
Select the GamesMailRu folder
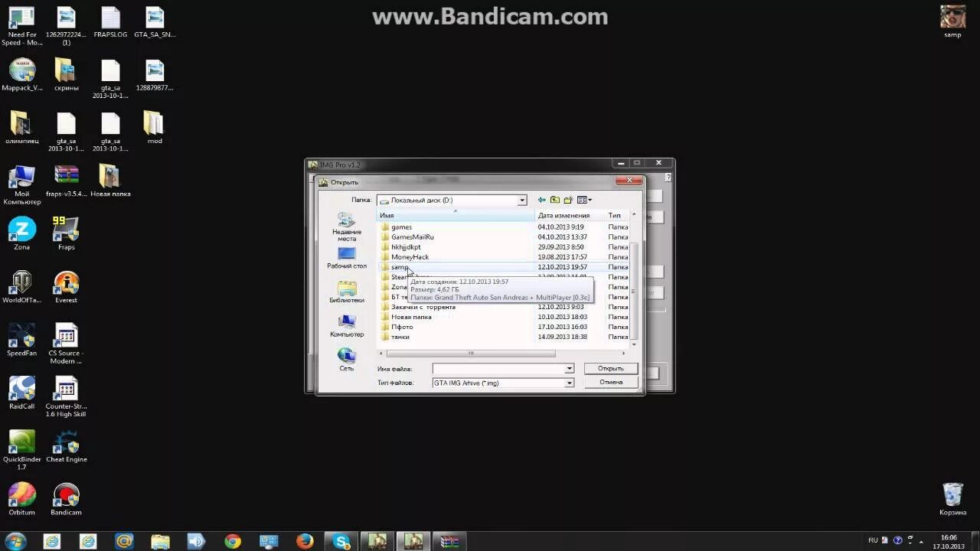tap(412, 237)
